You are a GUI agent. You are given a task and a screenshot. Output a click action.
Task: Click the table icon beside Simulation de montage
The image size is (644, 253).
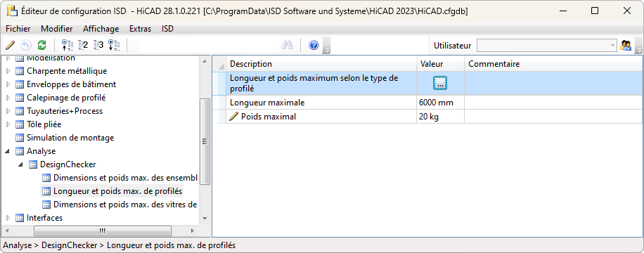click(19, 138)
